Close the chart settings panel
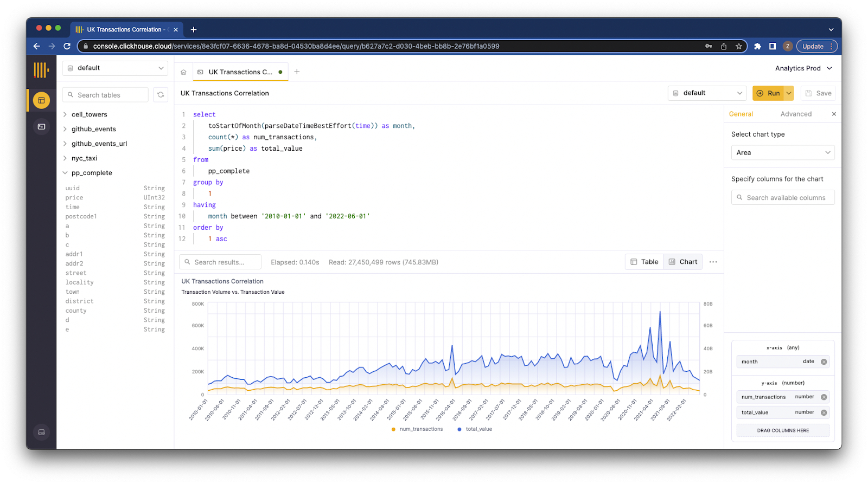 pyautogui.click(x=834, y=114)
